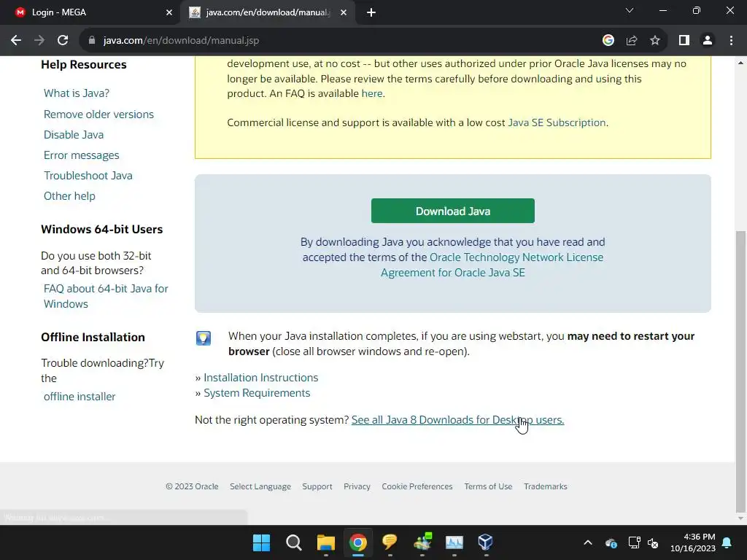The image size is (747, 560).
Task: Open the 'Java SE Subscription' link
Action: click(557, 122)
